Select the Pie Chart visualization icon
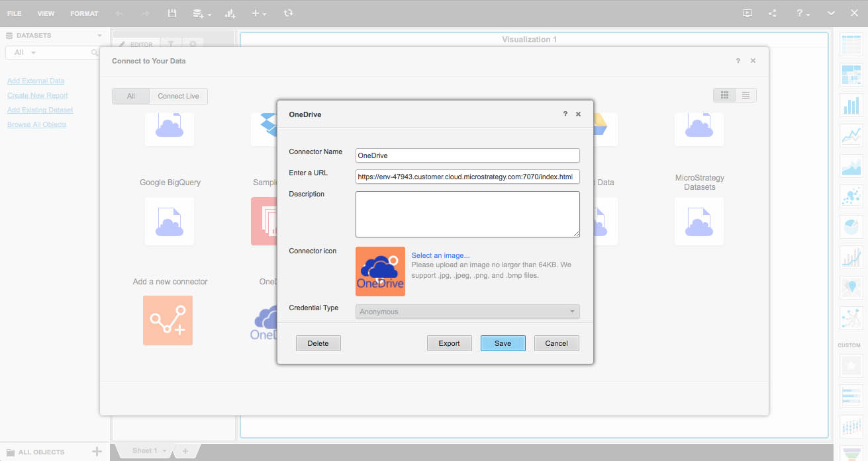 click(850, 226)
